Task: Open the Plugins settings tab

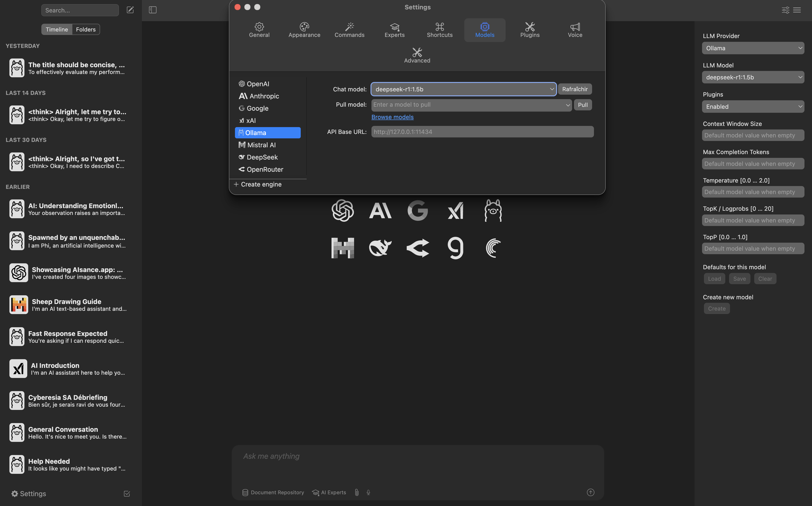Action: pos(530,30)
